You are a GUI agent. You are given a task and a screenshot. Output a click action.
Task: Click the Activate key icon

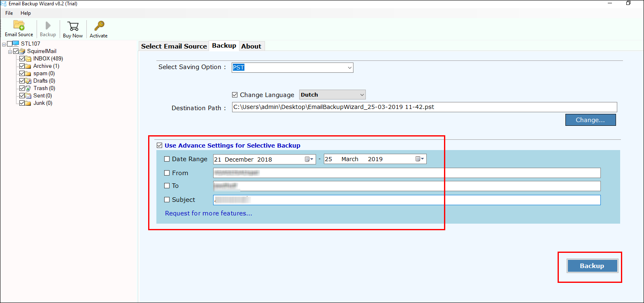[99, 26]
